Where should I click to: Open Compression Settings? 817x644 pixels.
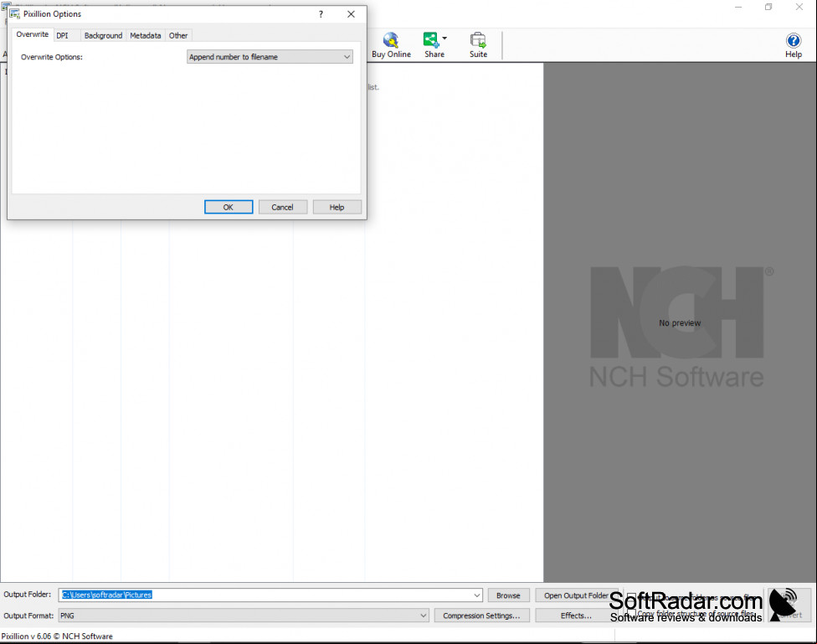pyautogui.click(x=481, y=616)
